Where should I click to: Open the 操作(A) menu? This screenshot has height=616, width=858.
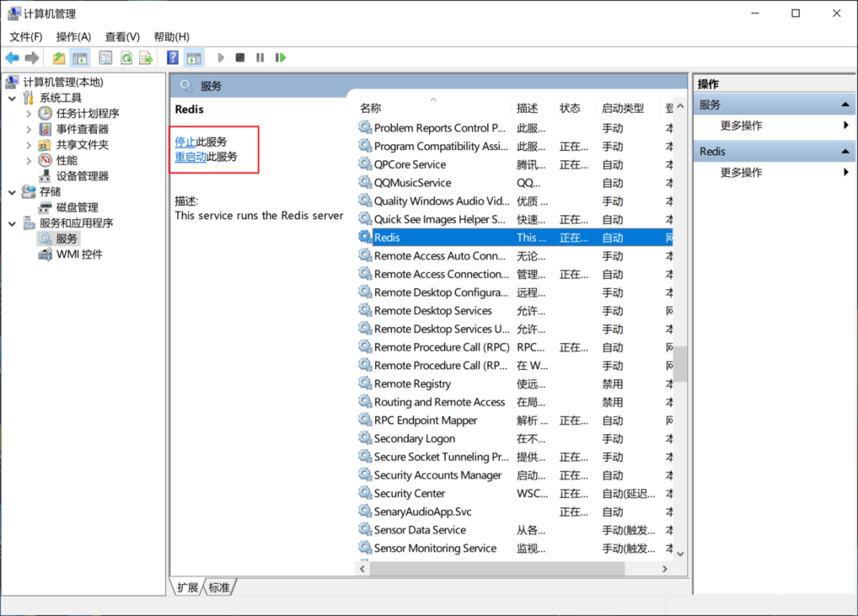73,37
